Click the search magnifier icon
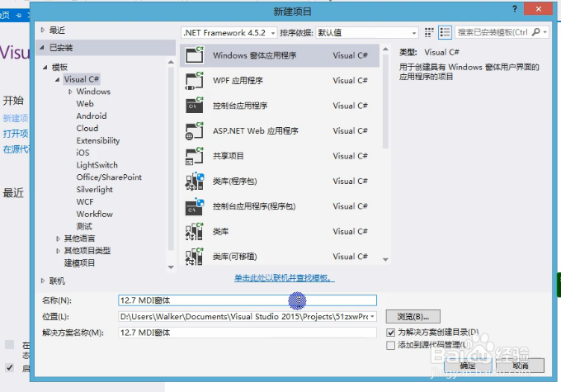This screenshot has width=561, height=392. pyautogui.click(x=536, y=32)
